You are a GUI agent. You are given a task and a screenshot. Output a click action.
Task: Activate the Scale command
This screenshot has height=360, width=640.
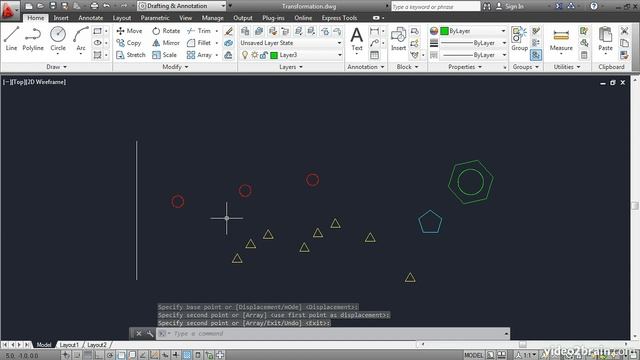[x=164, y=55]
